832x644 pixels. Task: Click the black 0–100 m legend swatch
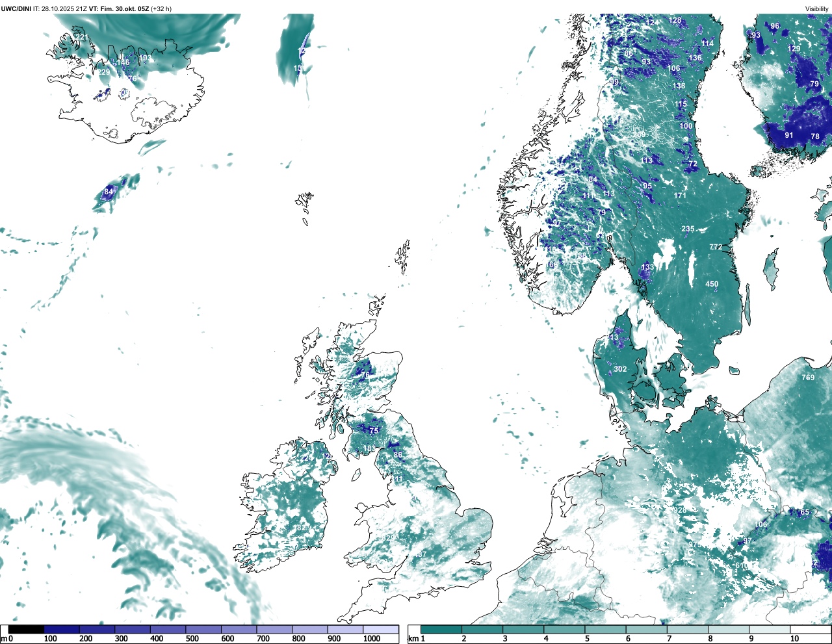tap(27, 629)
